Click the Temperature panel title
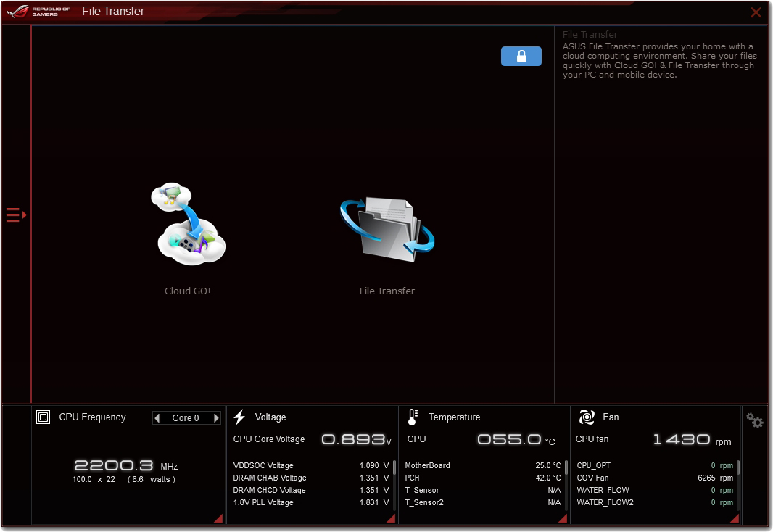773x532 pixels. click(x=455, y=417)
